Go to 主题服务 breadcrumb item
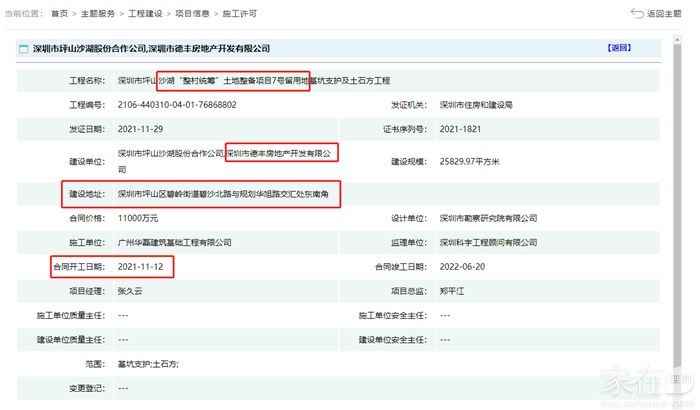The width and height of the screenshot is (700, 410). tap(102, 14)
